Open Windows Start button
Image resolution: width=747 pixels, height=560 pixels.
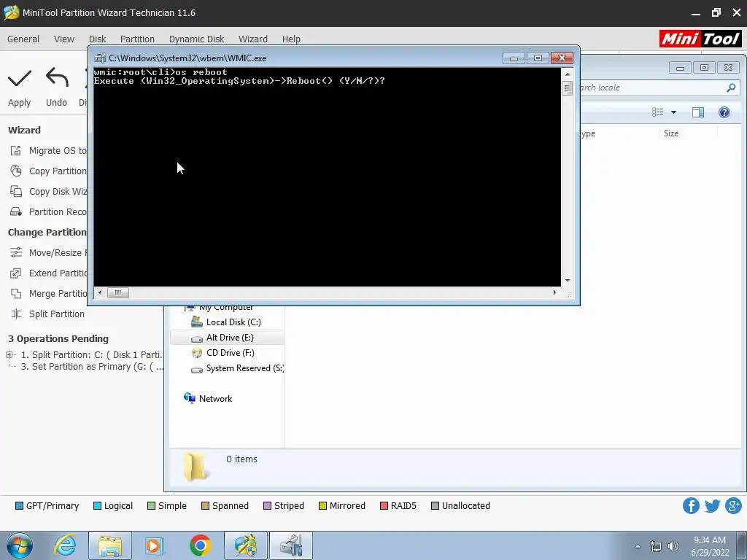pyautogui.click(x=20, y=545)
